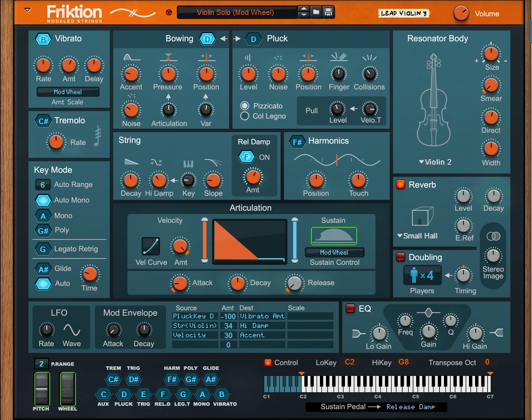Viewport: 532px width, 420px height.
Task: Enable the Reverb power button
Action: pos(400,184)
